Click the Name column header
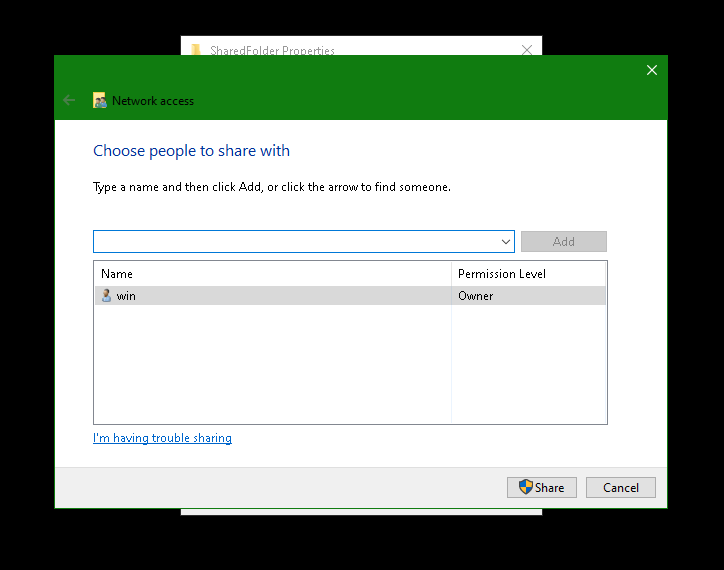 click(x=117, y=274)
